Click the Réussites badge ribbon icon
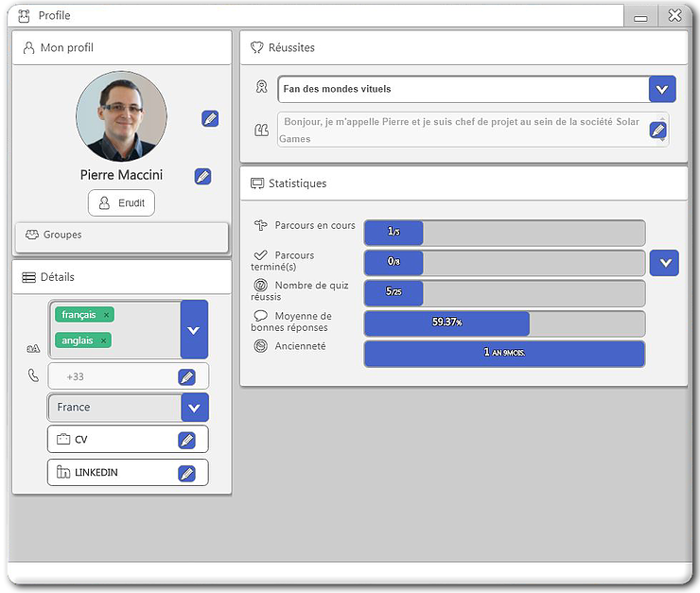This screenshot has height=593, width=700. coord(262,87)
